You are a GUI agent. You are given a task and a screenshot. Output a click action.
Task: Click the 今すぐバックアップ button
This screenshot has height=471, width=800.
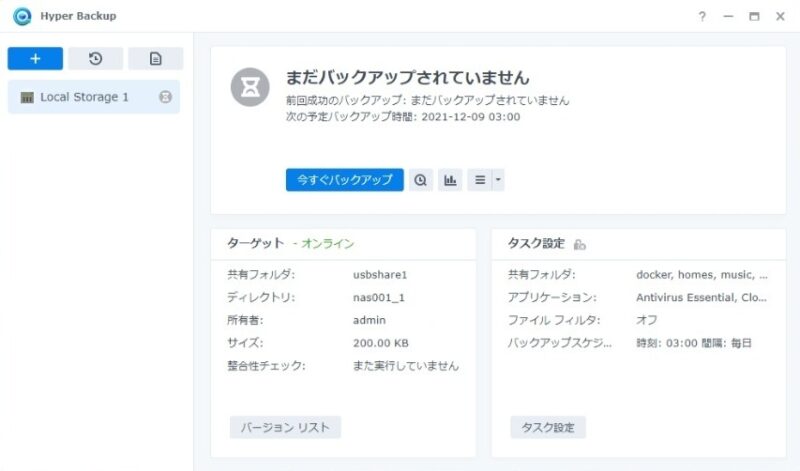click(x=344, y=180)
